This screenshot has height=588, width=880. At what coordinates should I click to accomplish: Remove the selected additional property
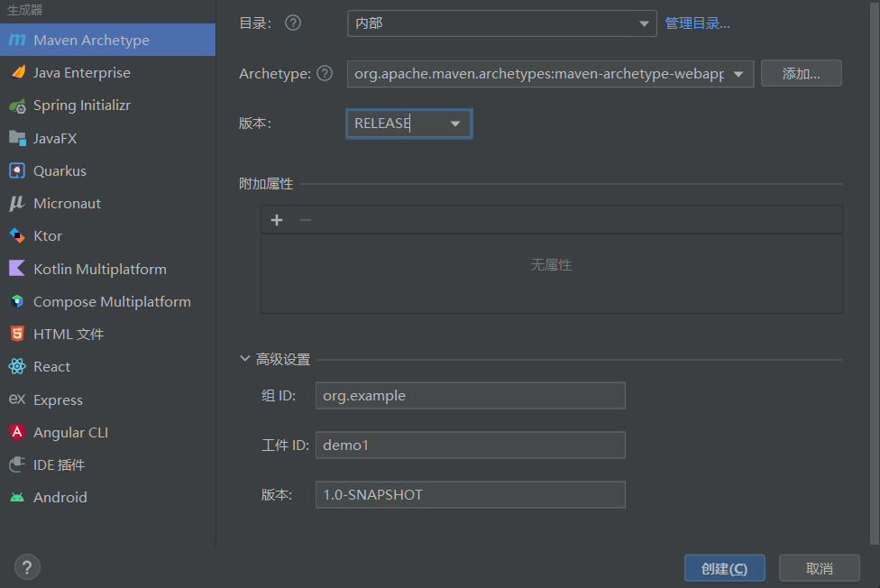click(306, 219)
